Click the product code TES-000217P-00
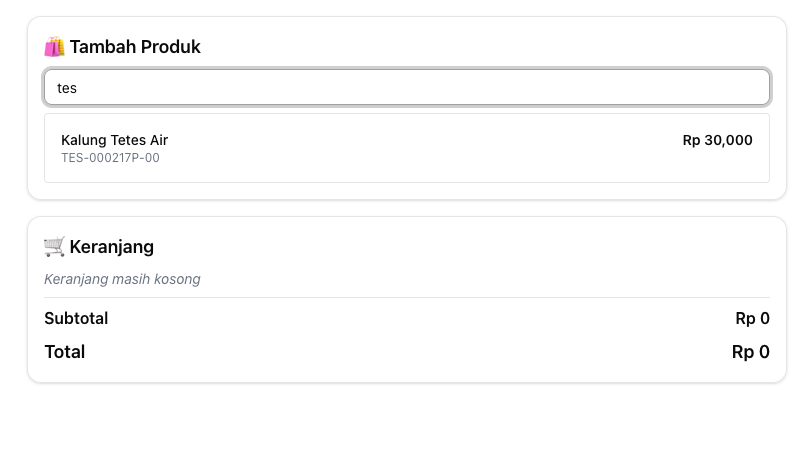Viewport: 790px width, 449px height. (x=110, y=158)
